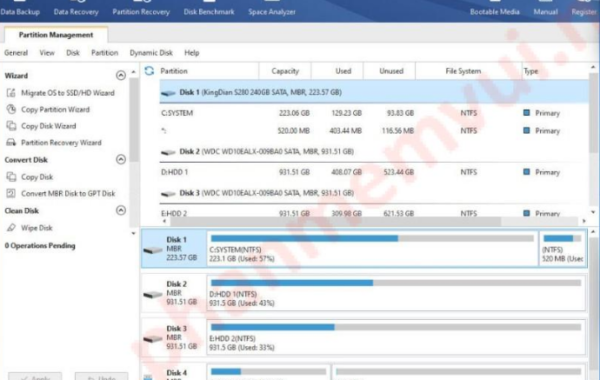600x380 pixels.
Task: Click the Wipe Disk eraser icon
Action: point(11,228)
